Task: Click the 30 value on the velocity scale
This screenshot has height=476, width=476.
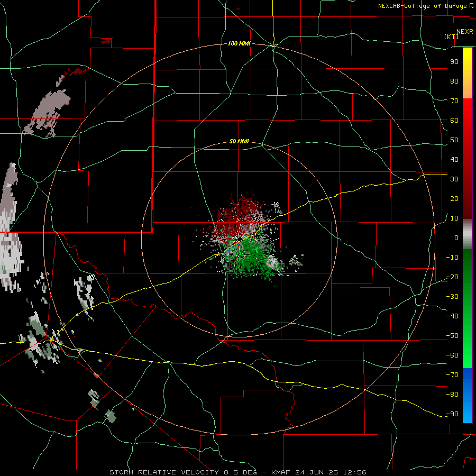Action: coord(454,179)
